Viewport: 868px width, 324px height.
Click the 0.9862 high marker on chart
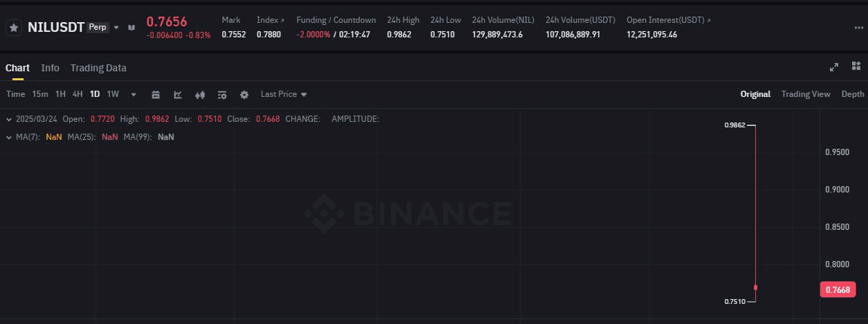(x=734, y=125)
